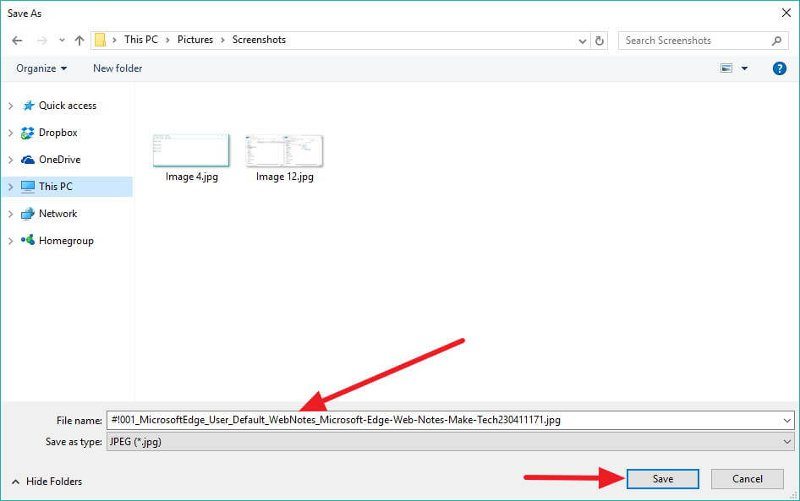The width and height of the screenshot is (800, 501).
Task: Expand Quick access tree node
Action: [x=10, y=106]
